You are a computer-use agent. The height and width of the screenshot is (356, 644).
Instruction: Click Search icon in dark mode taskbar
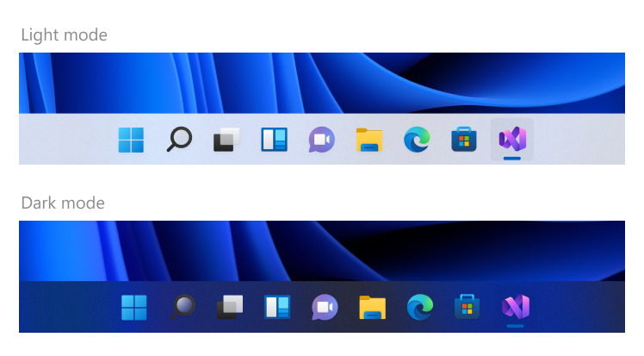(183, 307)
